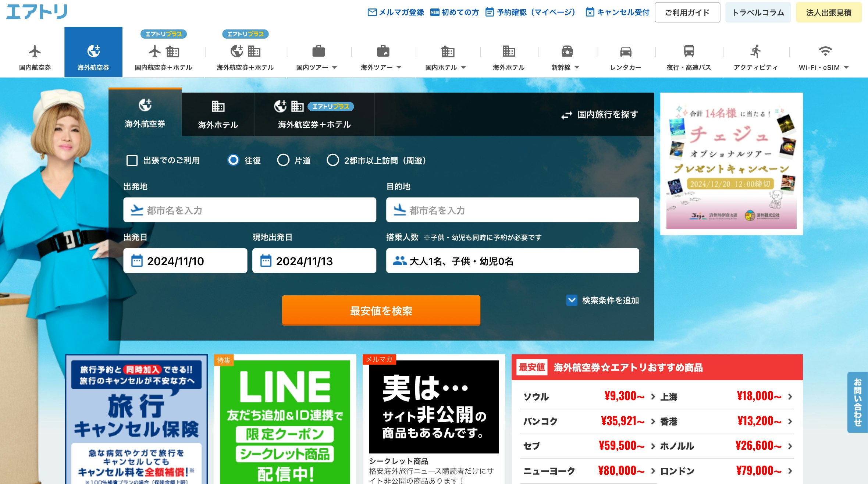Click the 国内ツアー suitcase icon
Screen dimensions: 868x484
point(319,51)
